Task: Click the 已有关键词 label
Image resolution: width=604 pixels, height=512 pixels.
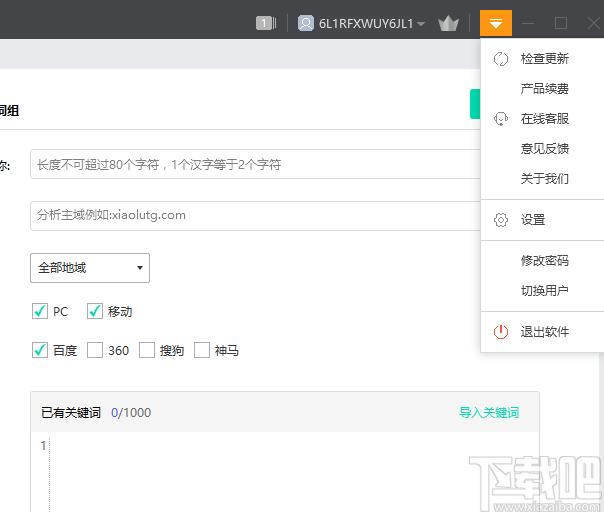Action: 71,413
